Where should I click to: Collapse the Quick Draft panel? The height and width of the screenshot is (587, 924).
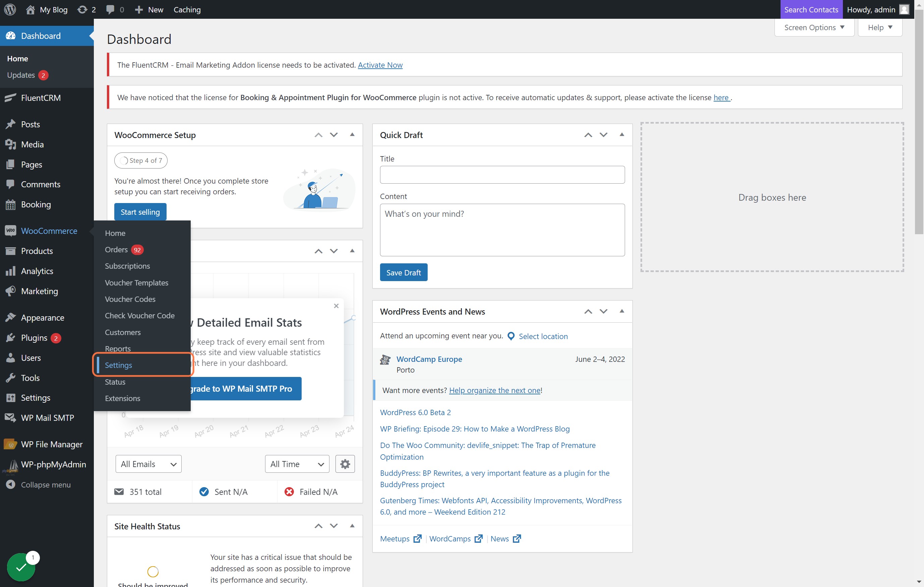coord(622,135)
